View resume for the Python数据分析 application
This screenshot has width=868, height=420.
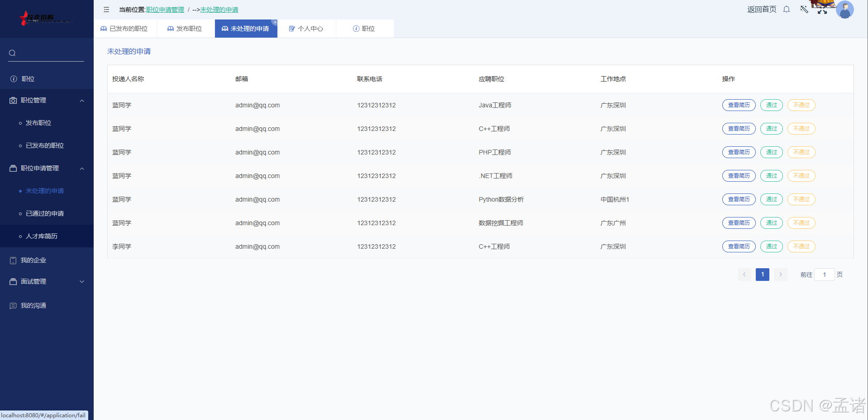pyautogui.click(x=739, y=199)
